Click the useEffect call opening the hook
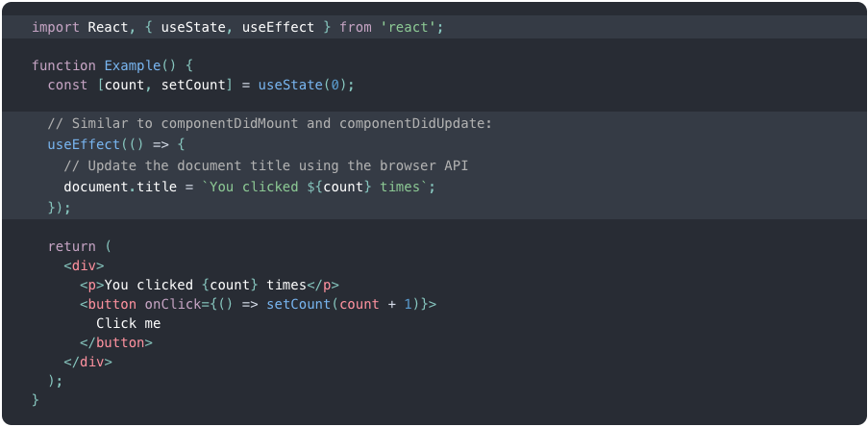The width and height of the screenshot is (868, 427). (84, 144)
